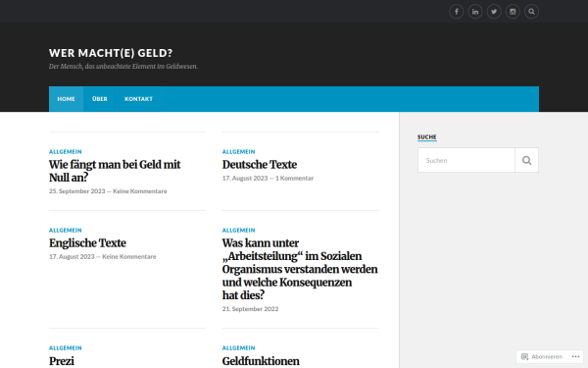This screenshot has width=588, height=368.
Task: Click Allgemein category above Prezi
Action: tap(66, 348)
